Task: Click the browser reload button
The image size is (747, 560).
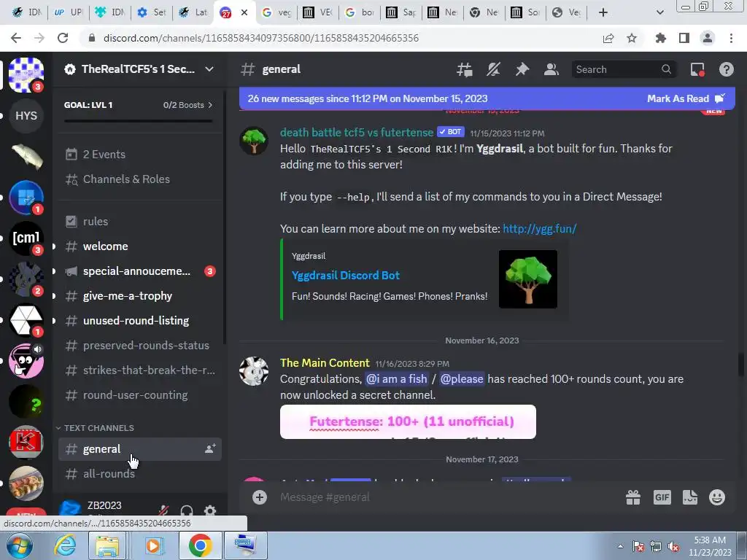Action: pos(63,38)
